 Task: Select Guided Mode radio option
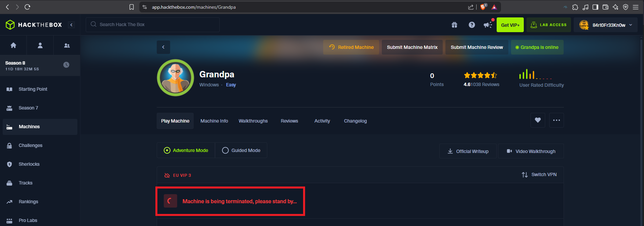click(241, 150)
